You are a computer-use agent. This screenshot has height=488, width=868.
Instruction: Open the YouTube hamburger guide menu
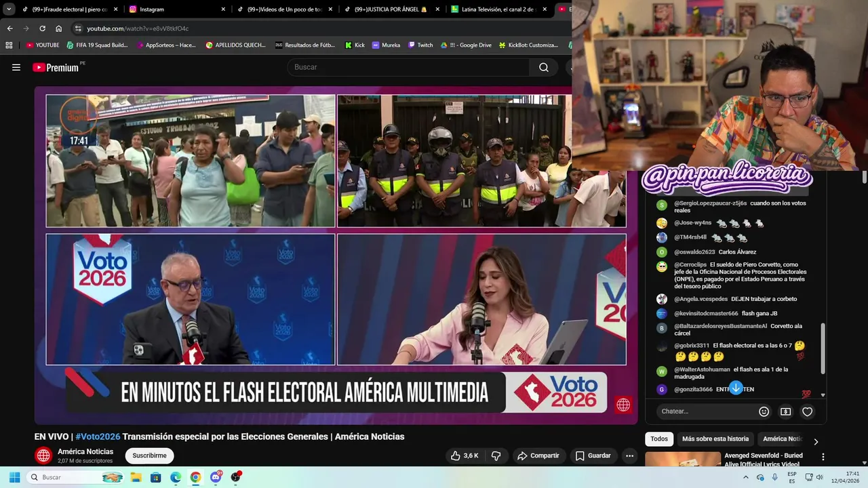(16, 67)
